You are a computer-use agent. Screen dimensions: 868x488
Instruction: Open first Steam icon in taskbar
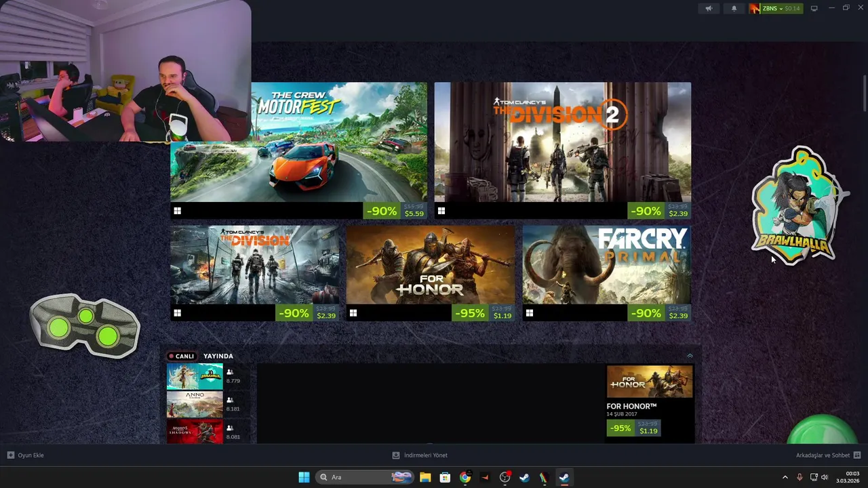click(x=524, y=477)
